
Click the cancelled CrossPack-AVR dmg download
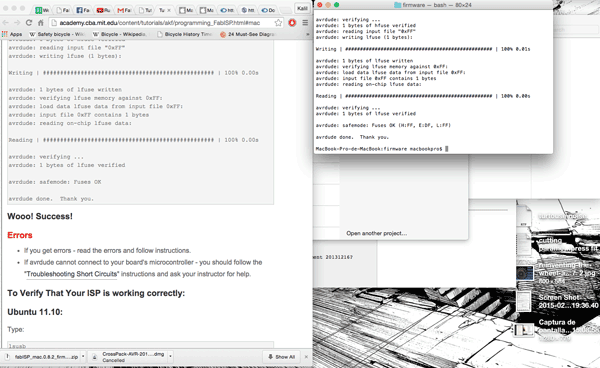(x=129, y=357)
